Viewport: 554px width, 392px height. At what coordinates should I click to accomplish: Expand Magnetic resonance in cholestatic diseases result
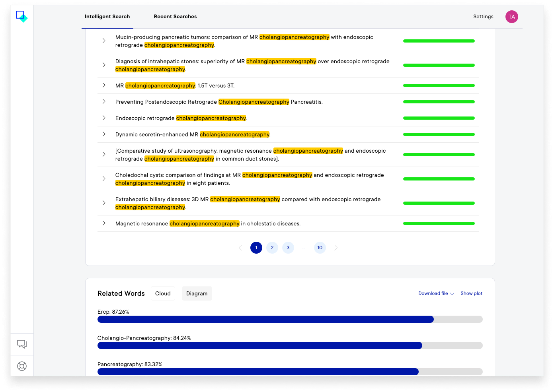[104, 223]
